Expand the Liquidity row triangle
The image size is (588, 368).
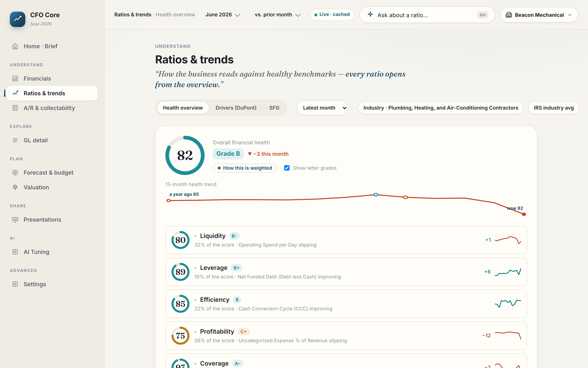point(196,236)
